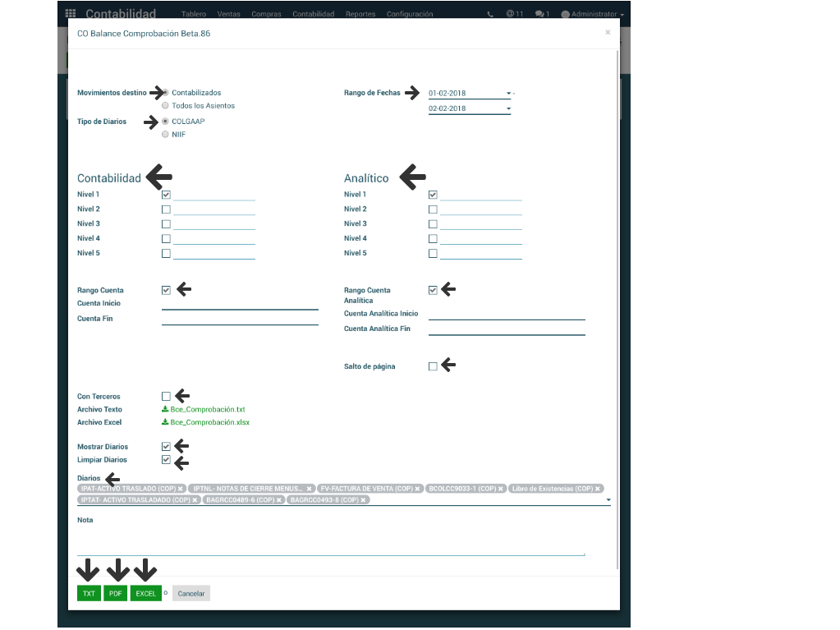Image resolution: width=840 pixels, height=630 pixels.
Task: Remove the FV-FACTURA DE VENTA (COP) tag
Action: pyautogui.click(x=417, y=489)
